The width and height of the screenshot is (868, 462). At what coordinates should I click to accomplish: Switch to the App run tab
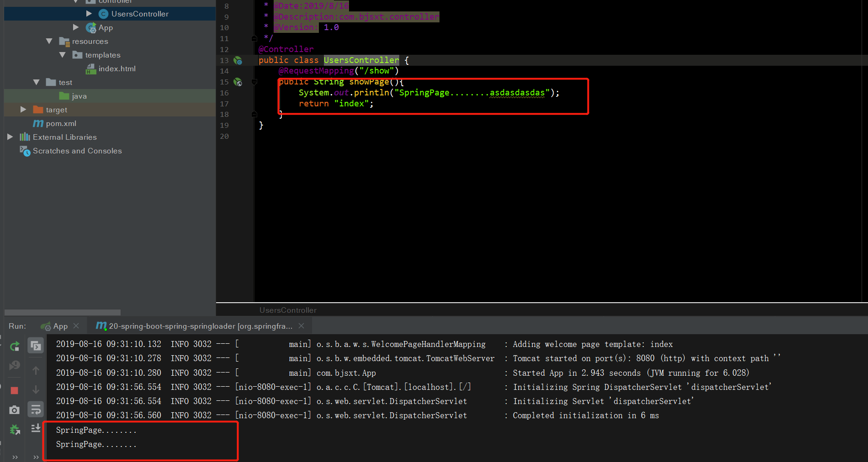pos(60,326)
